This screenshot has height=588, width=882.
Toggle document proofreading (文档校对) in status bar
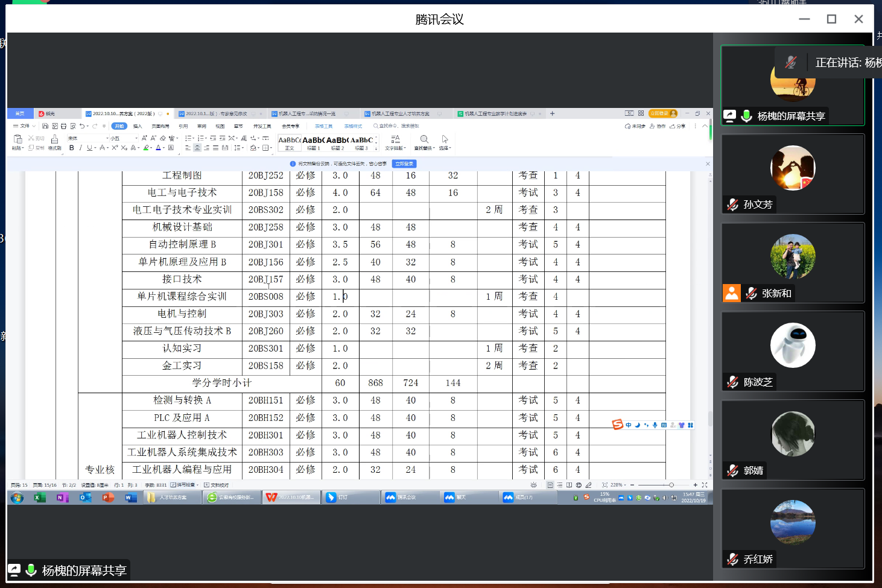pos(217,485)
